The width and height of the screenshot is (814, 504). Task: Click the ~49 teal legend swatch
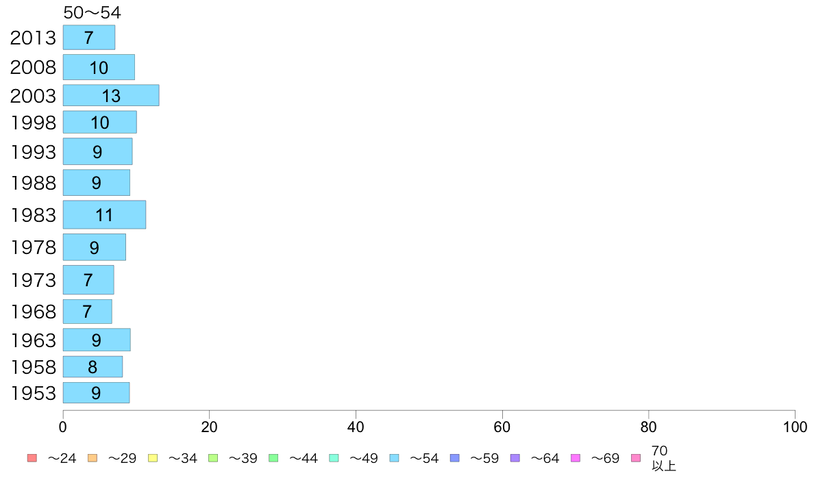tap(334, 458)
